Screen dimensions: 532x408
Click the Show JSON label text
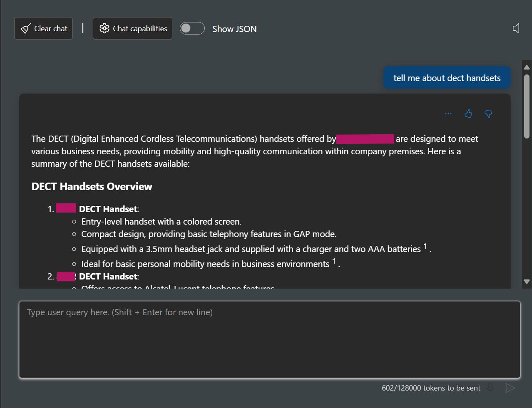pyautogui.click(x=234, y=29)
